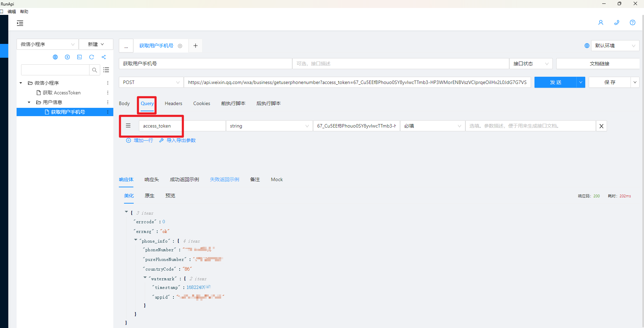Image resolution: width=644 pixels, height=328 pixels.
Task: Open the 后执行脚本 tab
Action: click(268, 103)
